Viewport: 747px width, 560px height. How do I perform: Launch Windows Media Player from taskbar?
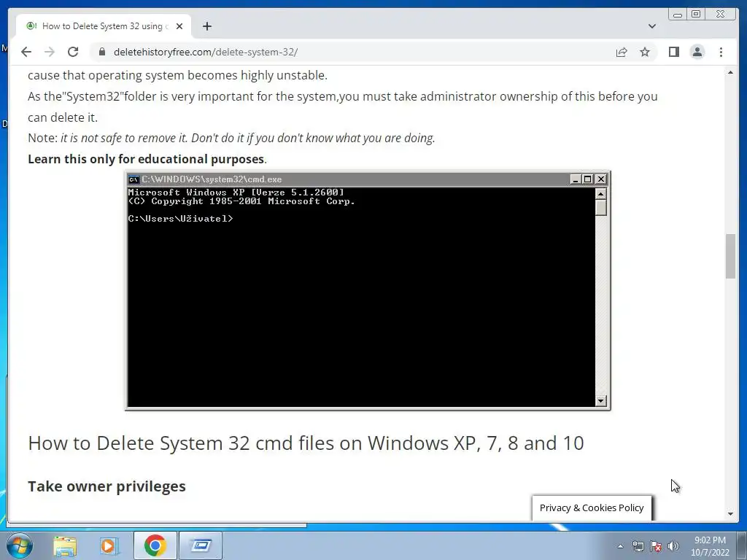[109, 545]
